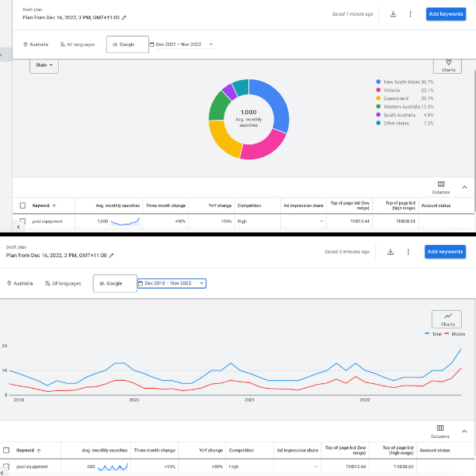Sort by Three month change, top table
Image resolution: width=476 pixels, height=476 pixels.
[166, 205]
